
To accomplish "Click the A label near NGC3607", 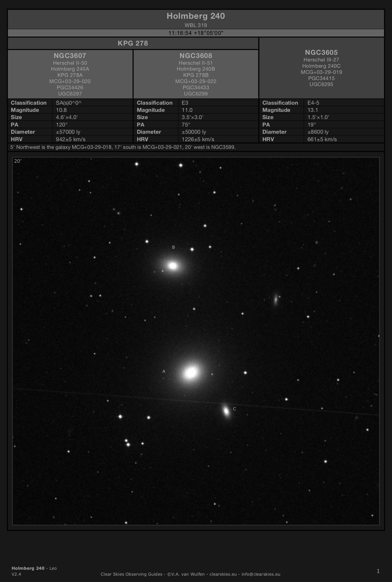I will 164,371.
